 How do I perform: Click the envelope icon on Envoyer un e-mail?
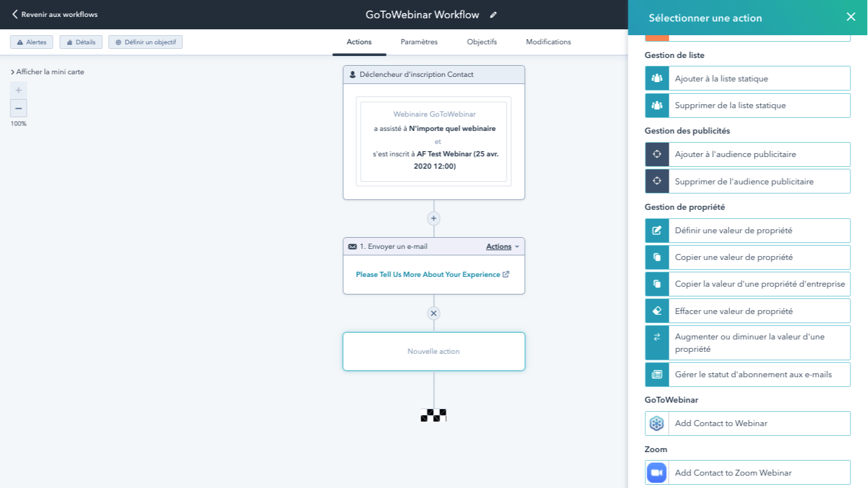(352, 247)
